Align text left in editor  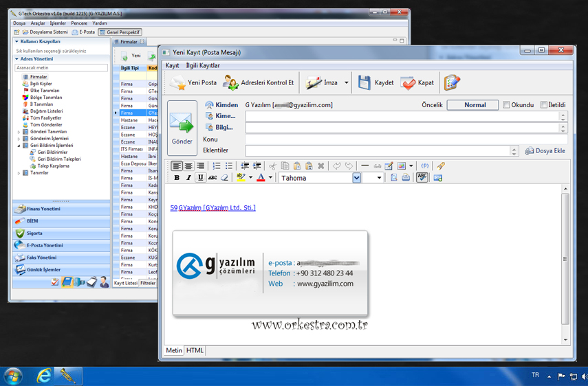[x=177, y=166]
